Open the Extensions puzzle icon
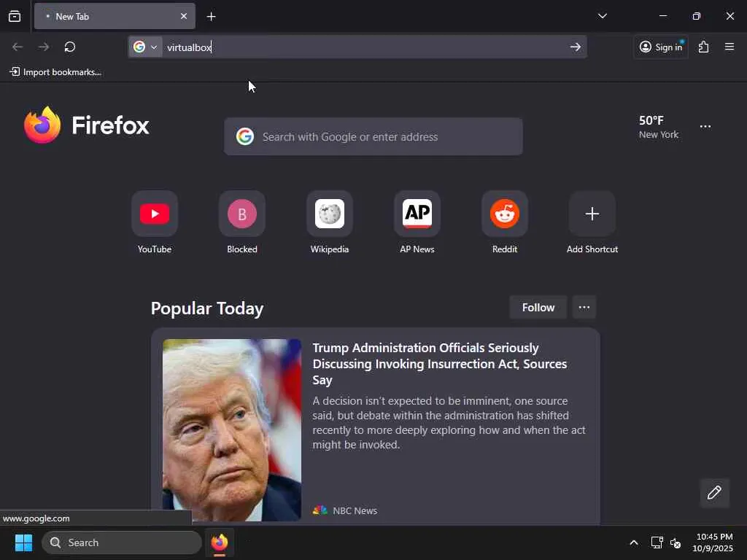747x560 pixels. 703,47
